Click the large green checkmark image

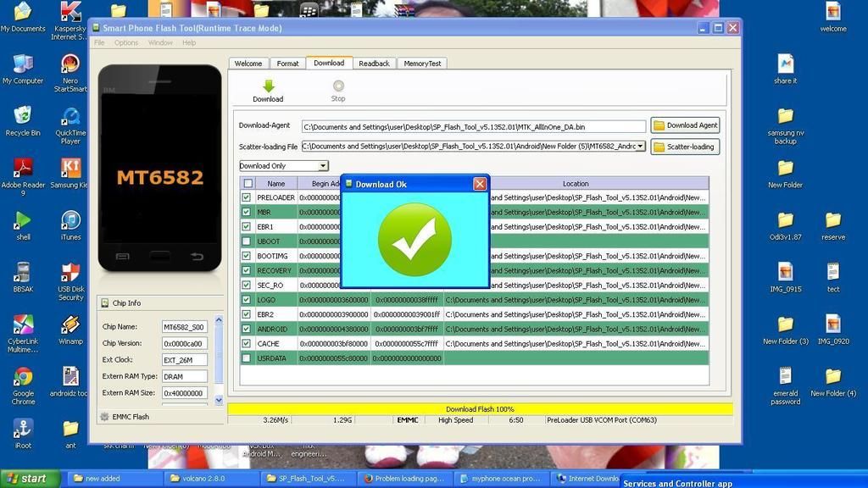pos(415,240)
